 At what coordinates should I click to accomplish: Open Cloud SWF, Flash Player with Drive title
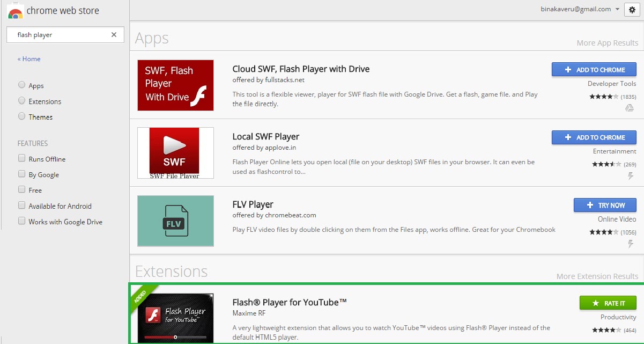pyautogui.click(x=301, y=69)
